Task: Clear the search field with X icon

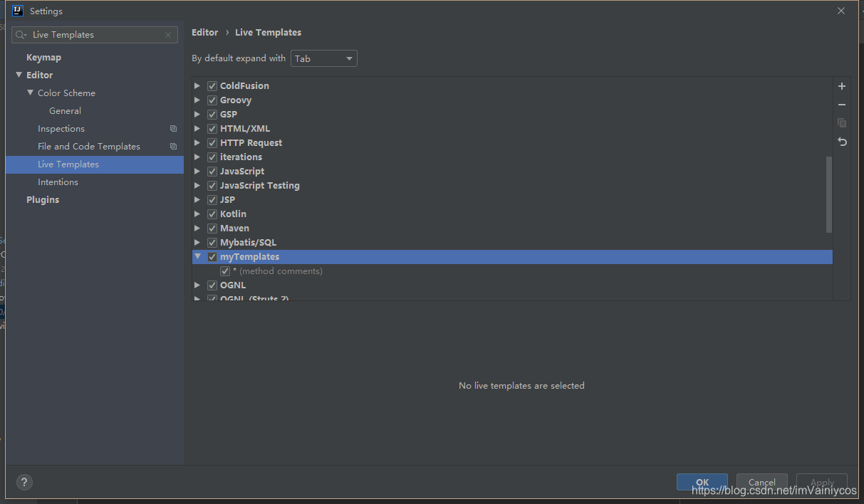Action: pos(168,35)
